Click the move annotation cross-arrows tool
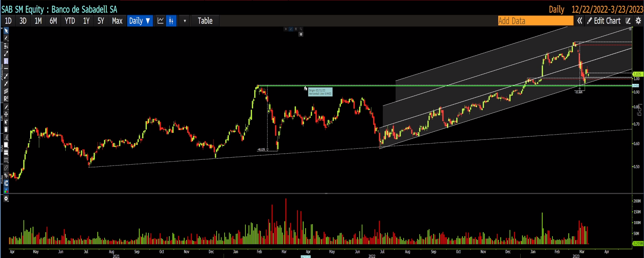The width and height of the screenshot is (644, 258). click(6, 114)
